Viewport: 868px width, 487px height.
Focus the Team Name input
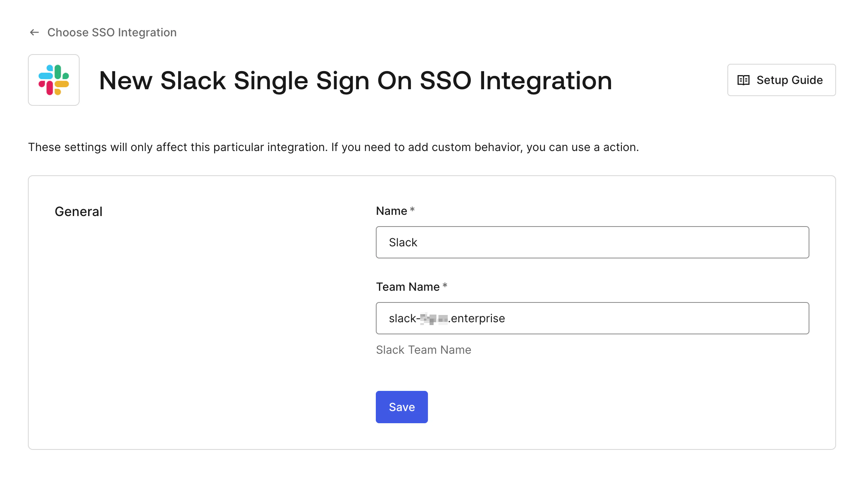[592, 318]
